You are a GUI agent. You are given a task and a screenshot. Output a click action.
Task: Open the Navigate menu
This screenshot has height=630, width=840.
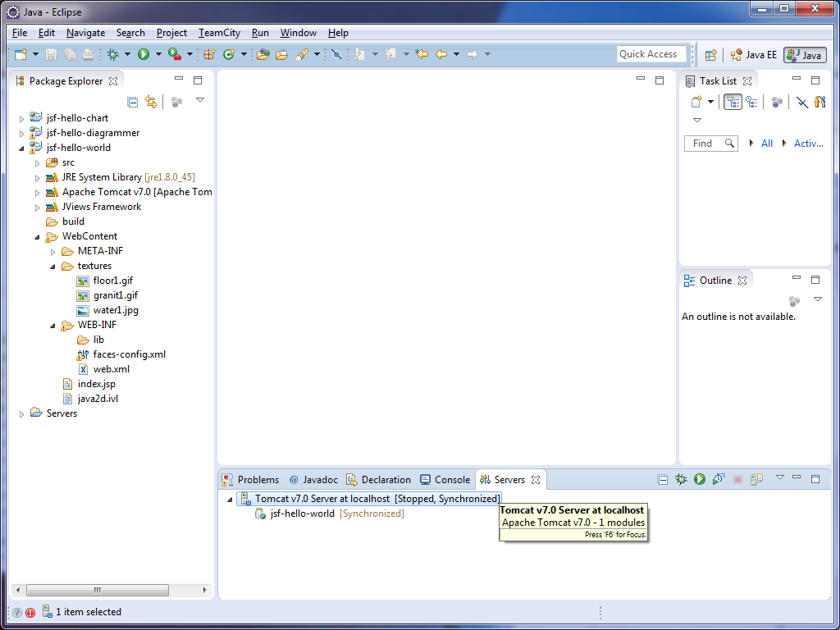click(x=85, y=33)
